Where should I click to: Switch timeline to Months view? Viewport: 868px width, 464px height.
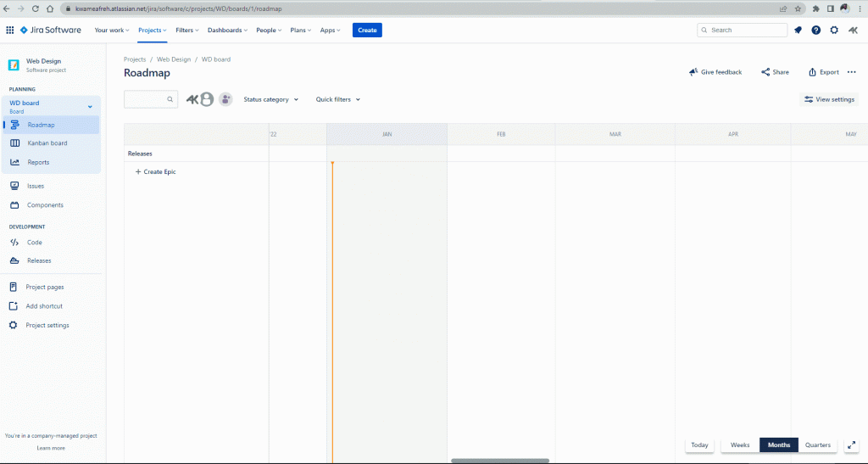point(779,445)
